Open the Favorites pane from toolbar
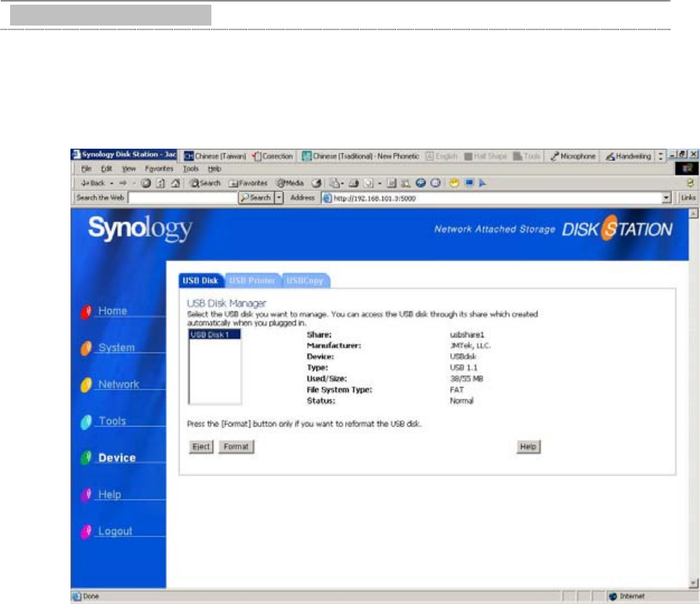The height and width of the screenshot is (604, 700). coord(249,183)
